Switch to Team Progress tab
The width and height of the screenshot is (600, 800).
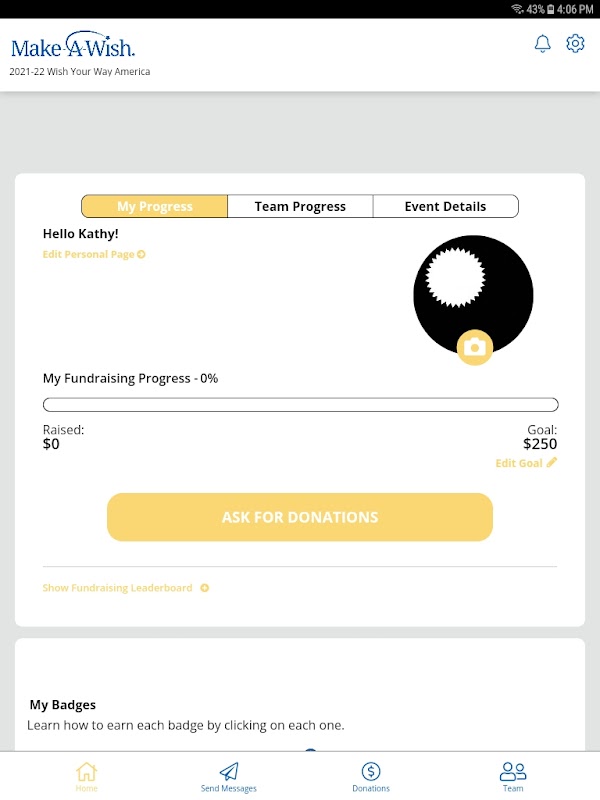click(x=300, y=206)
